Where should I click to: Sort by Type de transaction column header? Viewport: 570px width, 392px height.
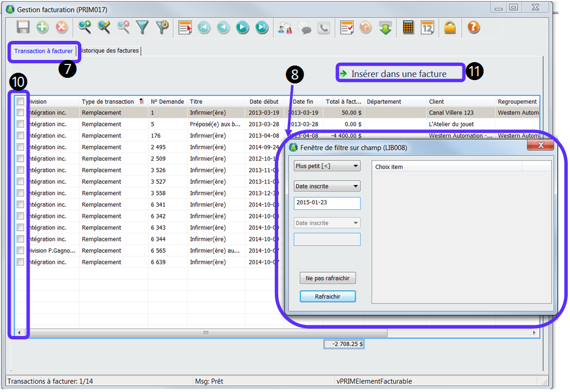point(108,102)
